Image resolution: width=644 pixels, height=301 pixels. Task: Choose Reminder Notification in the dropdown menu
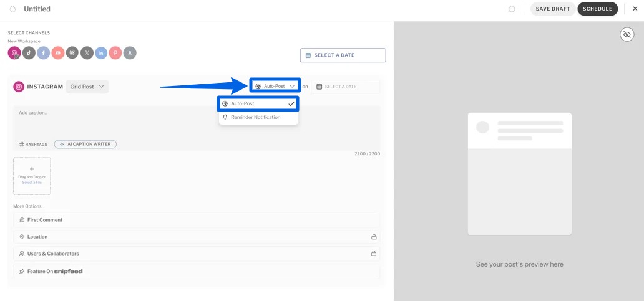(258, 117)
